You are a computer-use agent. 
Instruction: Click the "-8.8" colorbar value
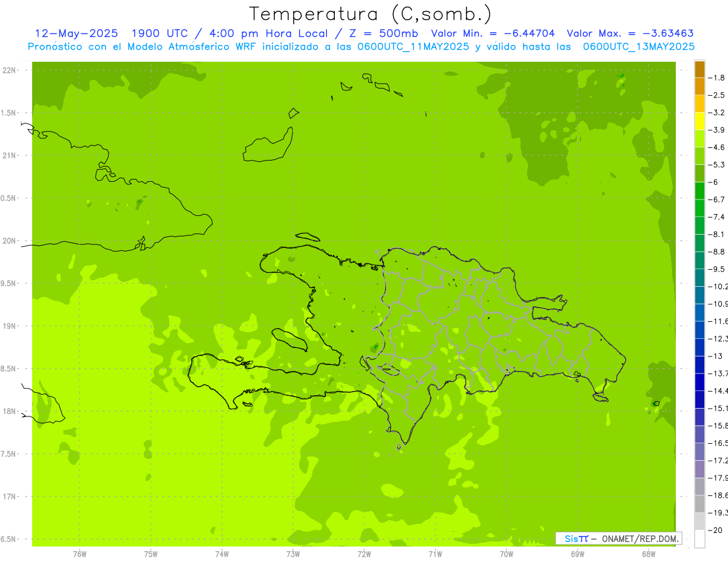[716, 252]
